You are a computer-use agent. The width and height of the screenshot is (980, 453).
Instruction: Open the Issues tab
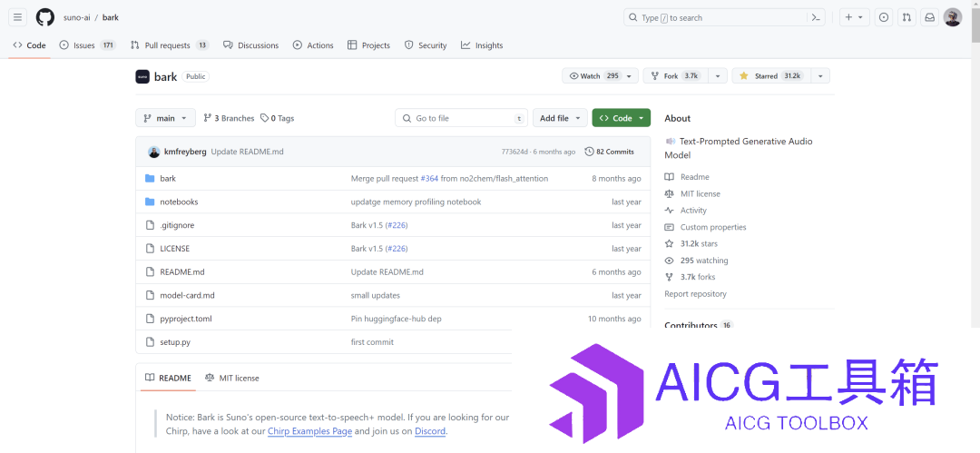pyautogui.click(x=87, y=45)
